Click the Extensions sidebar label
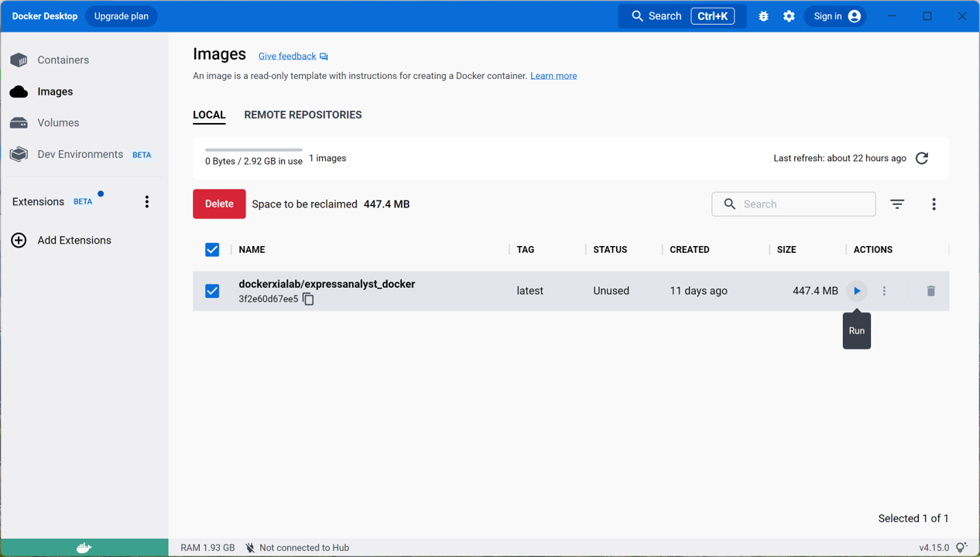Screen dimensions: 980x557 [38, 202]
